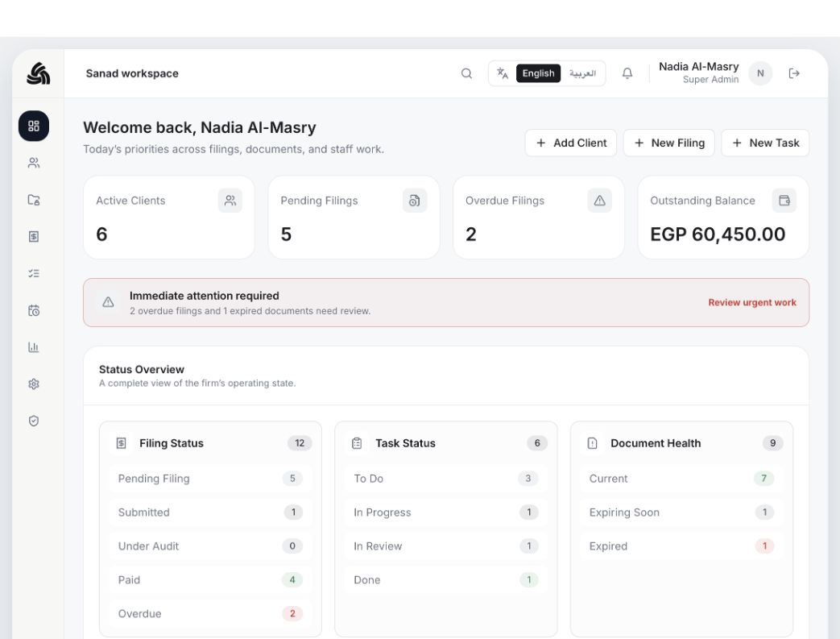Click the New Filing button

point(669,143)
